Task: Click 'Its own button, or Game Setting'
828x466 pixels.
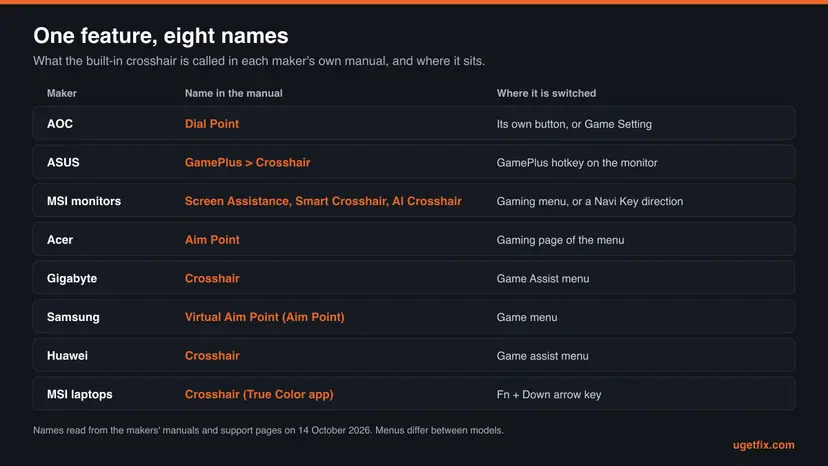Action: 574,124
